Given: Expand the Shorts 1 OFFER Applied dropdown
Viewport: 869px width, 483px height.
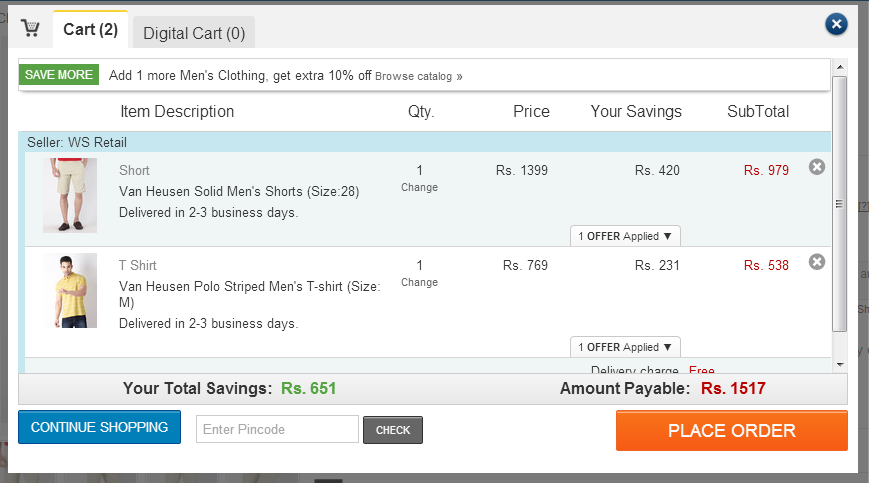Looking at the screenshot, I should coord(625,236).
